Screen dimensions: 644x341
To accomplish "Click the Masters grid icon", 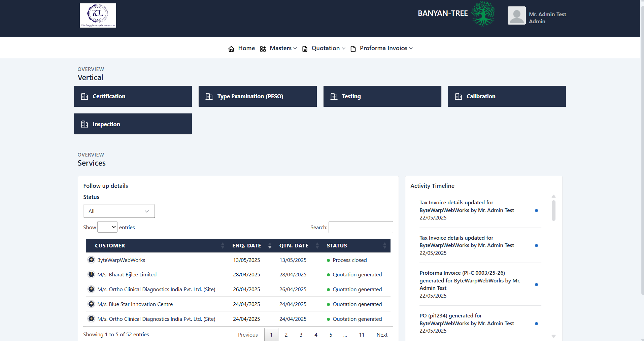I will pyautogui.click(x=263, y=49).
